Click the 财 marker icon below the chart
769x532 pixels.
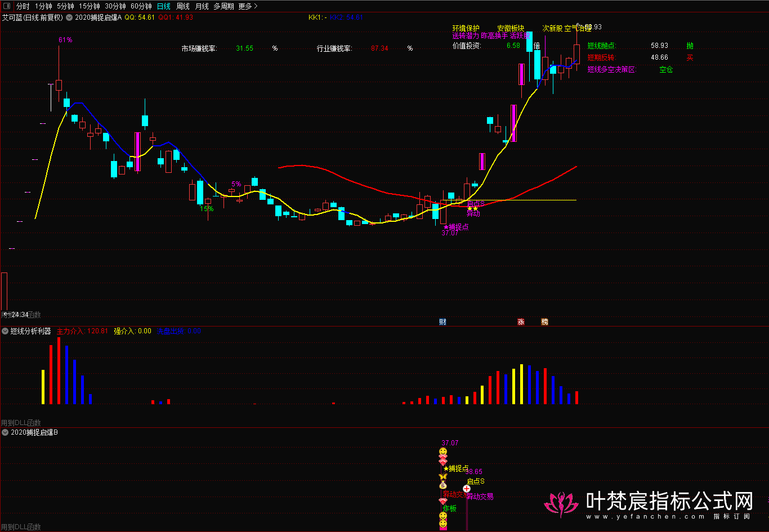pos(442,322)
